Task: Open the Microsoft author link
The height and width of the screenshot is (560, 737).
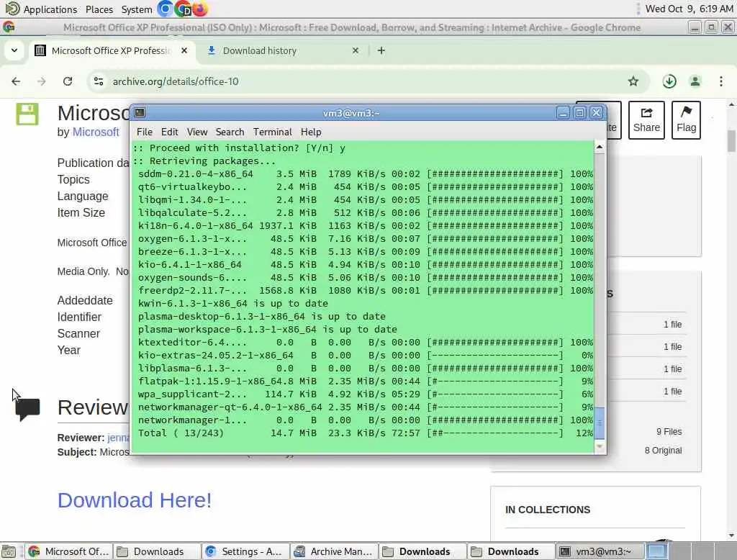Action: pyautogui.click(x=96, y=132)
